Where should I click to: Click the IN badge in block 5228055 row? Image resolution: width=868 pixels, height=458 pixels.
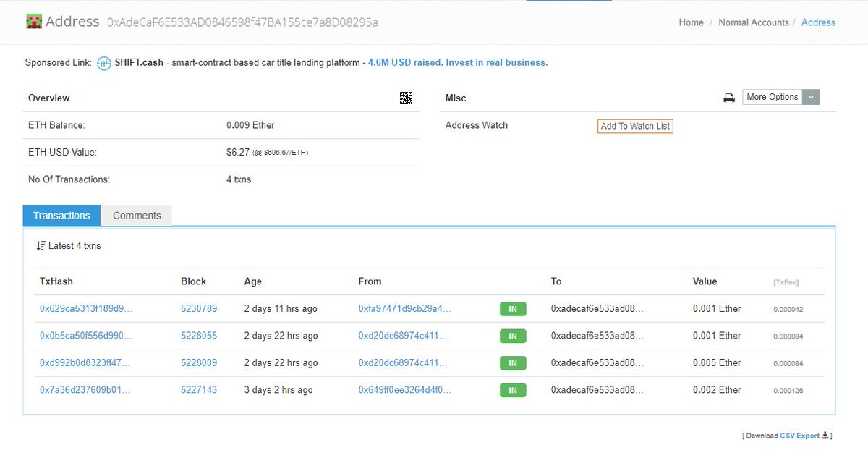tap(513, 336)
